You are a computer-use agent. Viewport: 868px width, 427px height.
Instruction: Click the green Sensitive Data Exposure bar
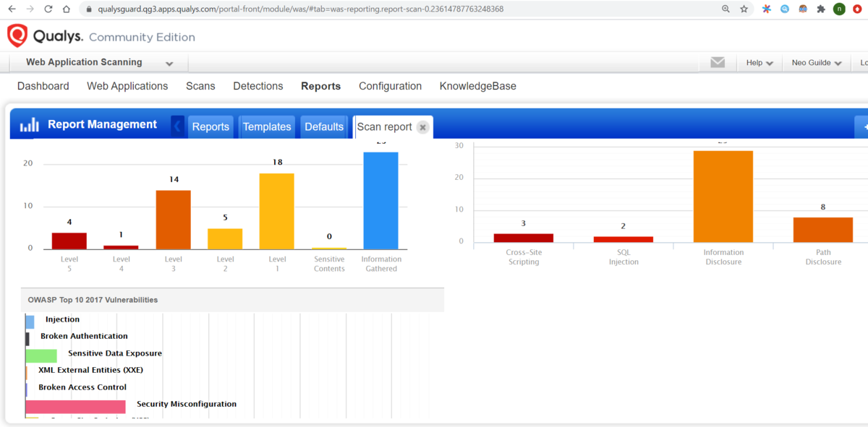coord(41,355)
